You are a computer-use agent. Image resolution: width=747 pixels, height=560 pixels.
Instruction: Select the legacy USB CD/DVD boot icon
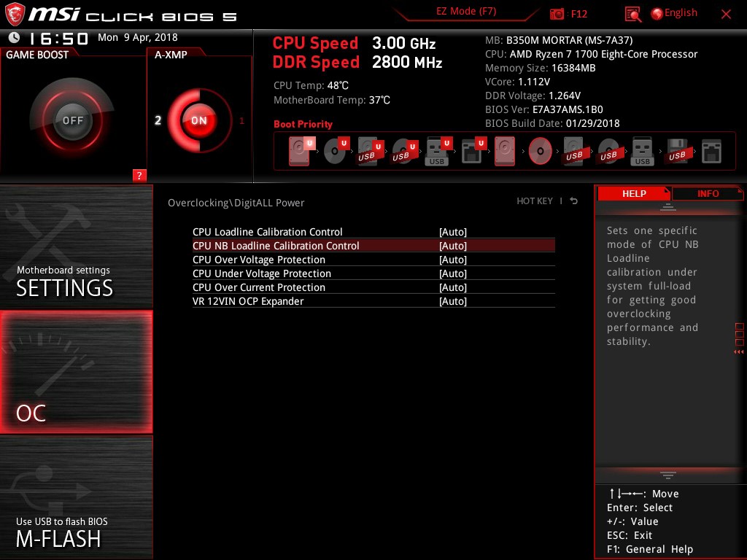click(x=609, y=151)
